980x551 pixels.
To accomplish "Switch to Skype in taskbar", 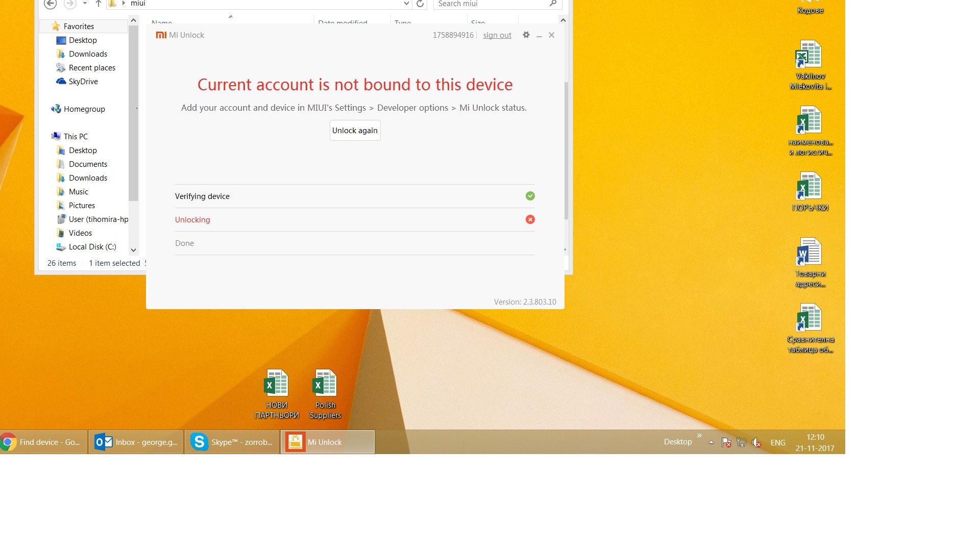I will click(232, 442).
